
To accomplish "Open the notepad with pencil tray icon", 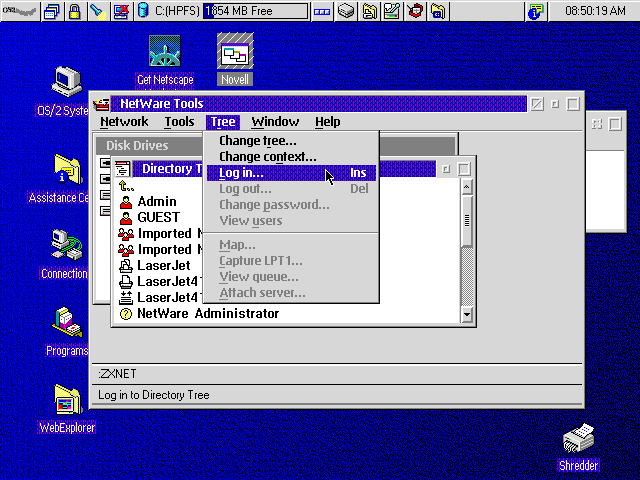I will click(x=392, y=11).
